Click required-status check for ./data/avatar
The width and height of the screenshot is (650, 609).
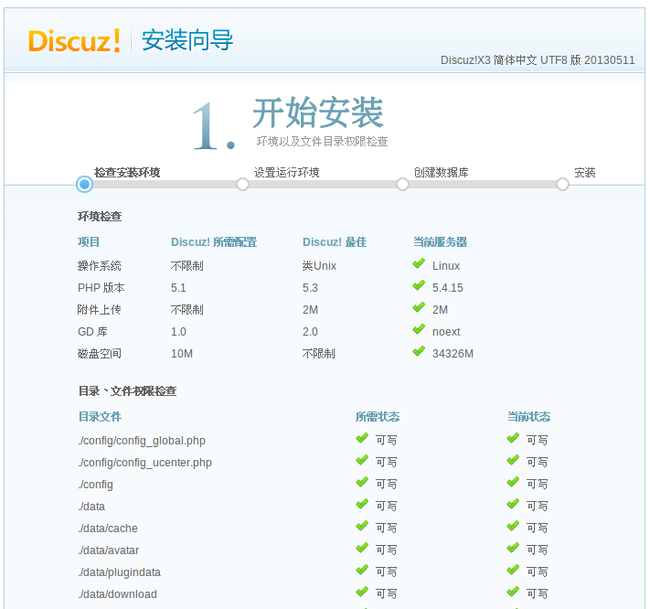pyautogui.click(x=362, y=548)
